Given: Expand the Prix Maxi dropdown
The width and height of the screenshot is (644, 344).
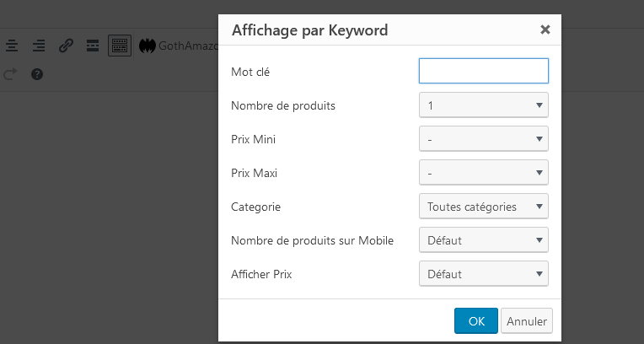Looking at the screenshot, I should click(483, 173).
